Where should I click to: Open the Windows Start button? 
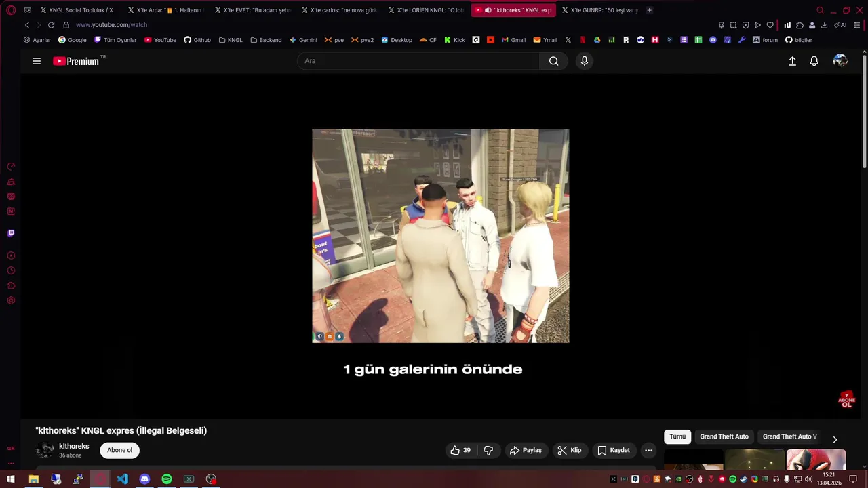tap(11, 479)
